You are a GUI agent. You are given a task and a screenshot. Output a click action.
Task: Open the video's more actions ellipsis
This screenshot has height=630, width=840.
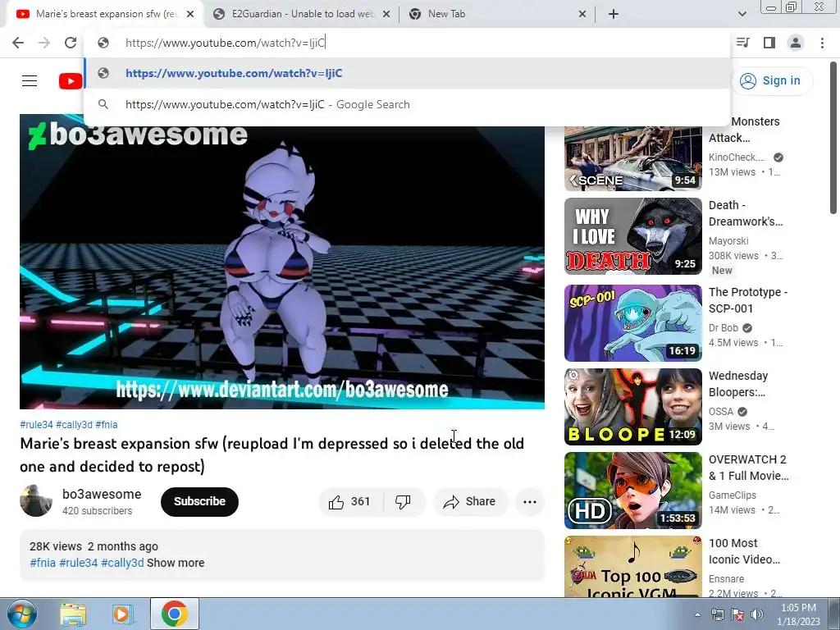[x=530, y=502]
